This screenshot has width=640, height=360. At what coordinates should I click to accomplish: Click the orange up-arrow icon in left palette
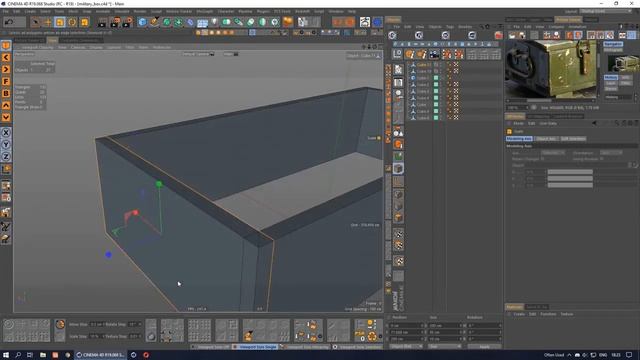[x=6, y=105]
